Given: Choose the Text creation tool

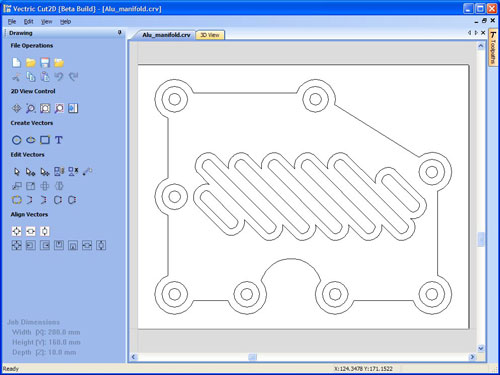Looking at the screenshot, I should coord(59,140).
